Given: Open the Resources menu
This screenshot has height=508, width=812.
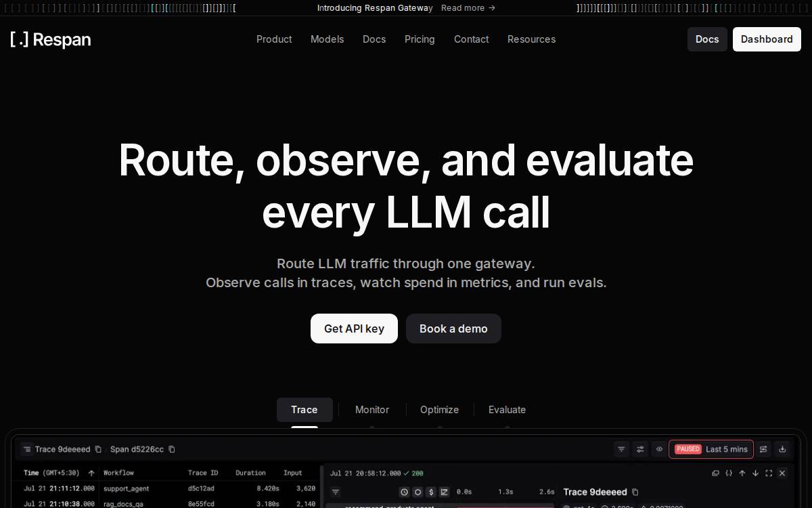Looking at the screenshot, I should pyautogui.click(x=531, y=39).
